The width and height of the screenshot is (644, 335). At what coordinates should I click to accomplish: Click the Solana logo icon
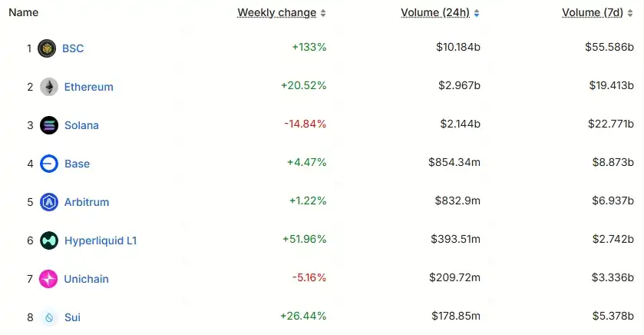[x=49, y=125]
